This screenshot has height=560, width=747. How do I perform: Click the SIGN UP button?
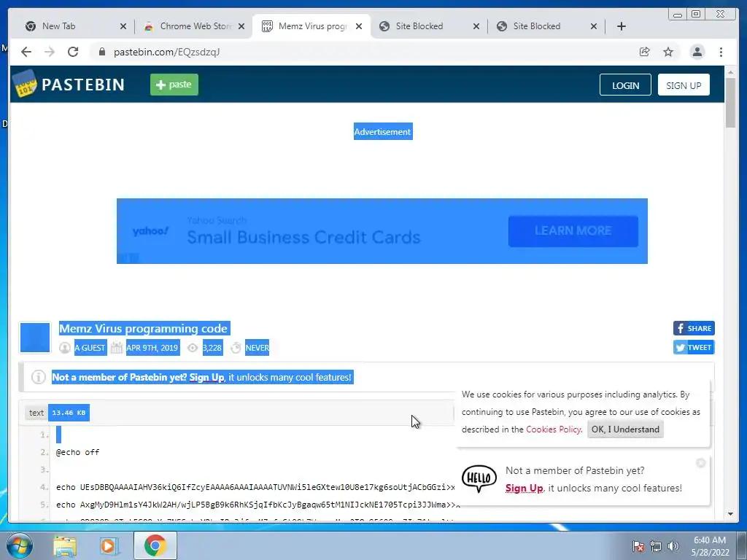pos(684,85)
